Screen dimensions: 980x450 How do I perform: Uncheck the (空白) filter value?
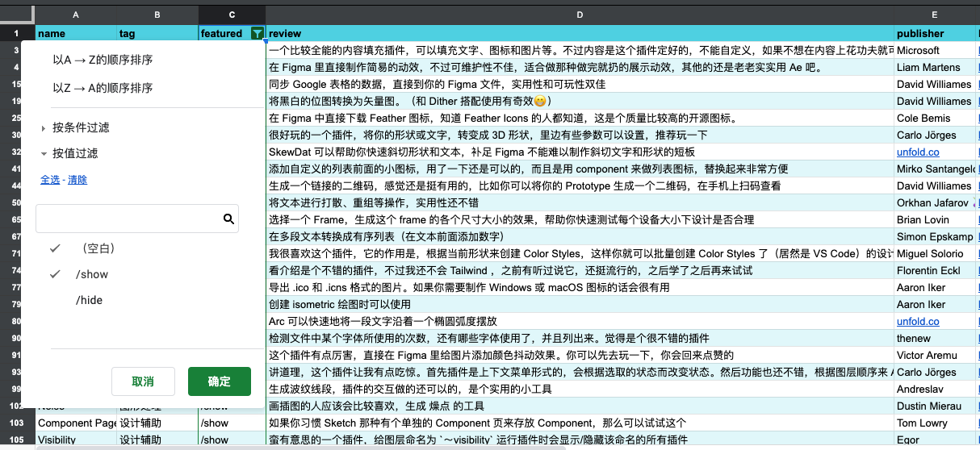point(94,248)
